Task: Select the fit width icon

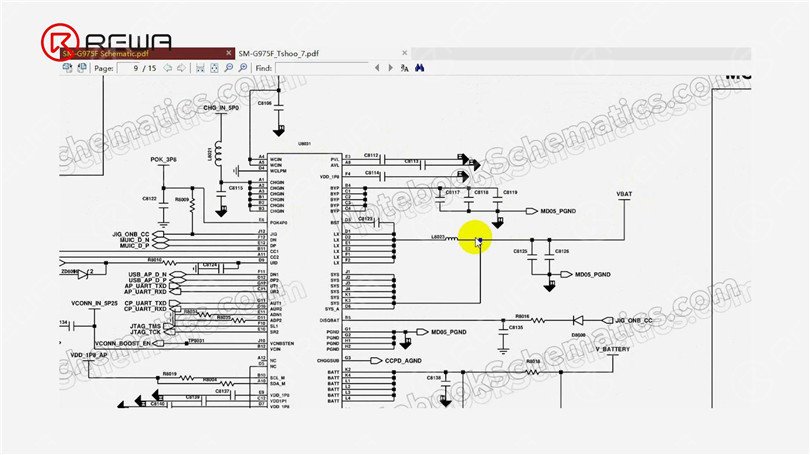Action: point(200,68)
